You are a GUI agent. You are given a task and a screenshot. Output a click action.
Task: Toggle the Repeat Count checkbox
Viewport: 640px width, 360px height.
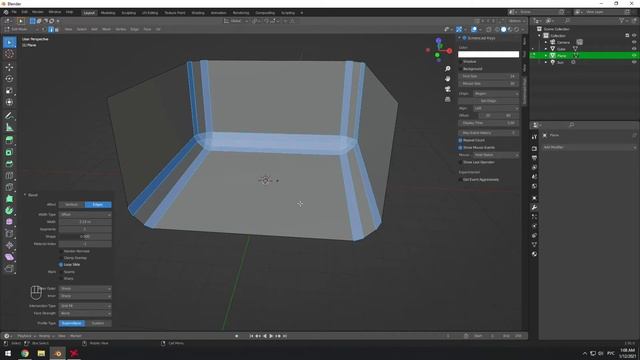point(460,140)
